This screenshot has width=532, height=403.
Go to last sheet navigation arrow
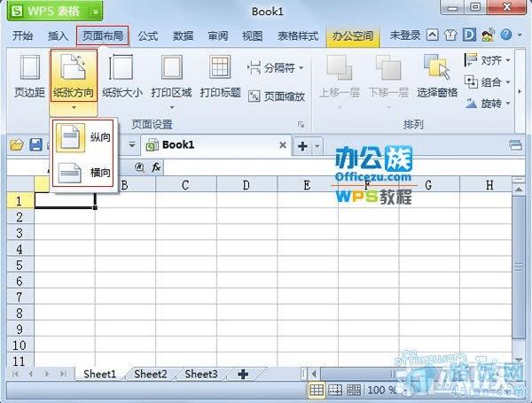[63, 374]
